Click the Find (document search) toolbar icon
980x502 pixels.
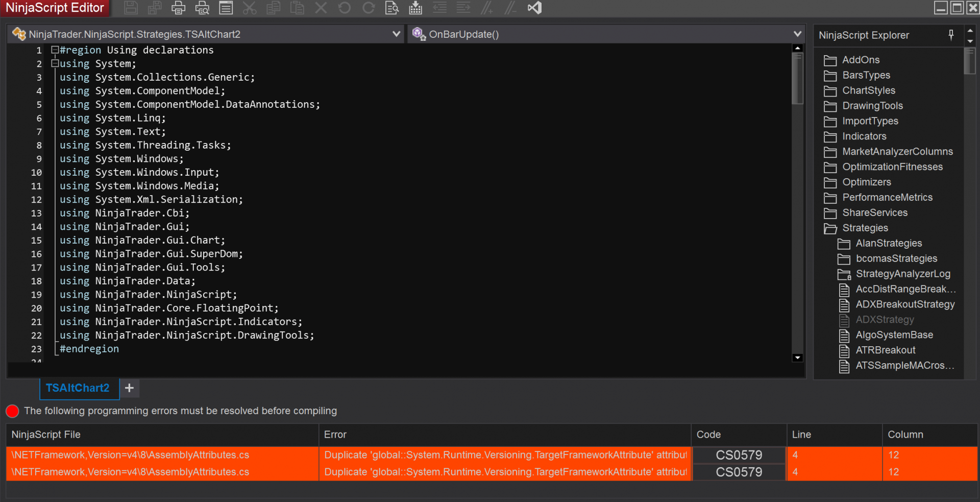(x=391, y=8)
